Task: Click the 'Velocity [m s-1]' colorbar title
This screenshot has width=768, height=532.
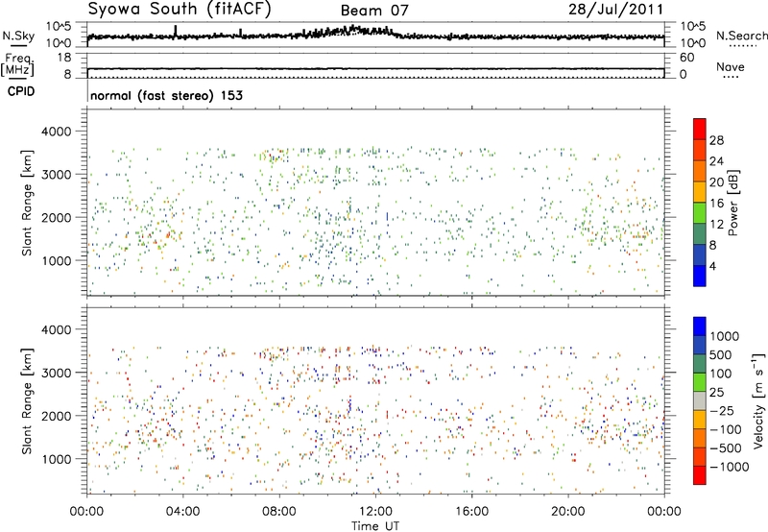Action: tap(757, 399)
